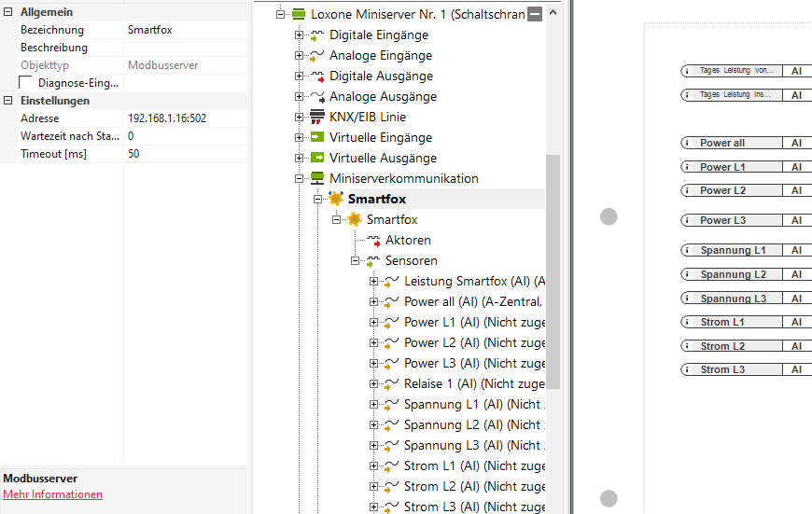The width and height of the screenshot is (812, 514).
Task: Click the Analoge Eingänge icon
Action: click(317, 55)
